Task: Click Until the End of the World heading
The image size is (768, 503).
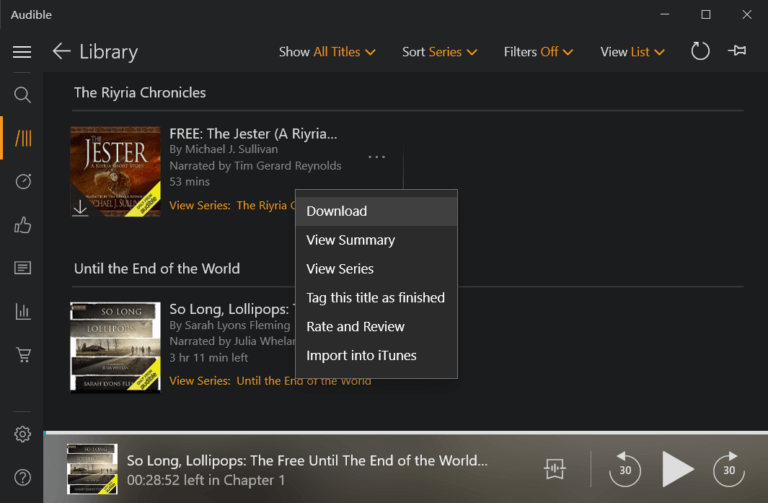Action: [157, 268]
